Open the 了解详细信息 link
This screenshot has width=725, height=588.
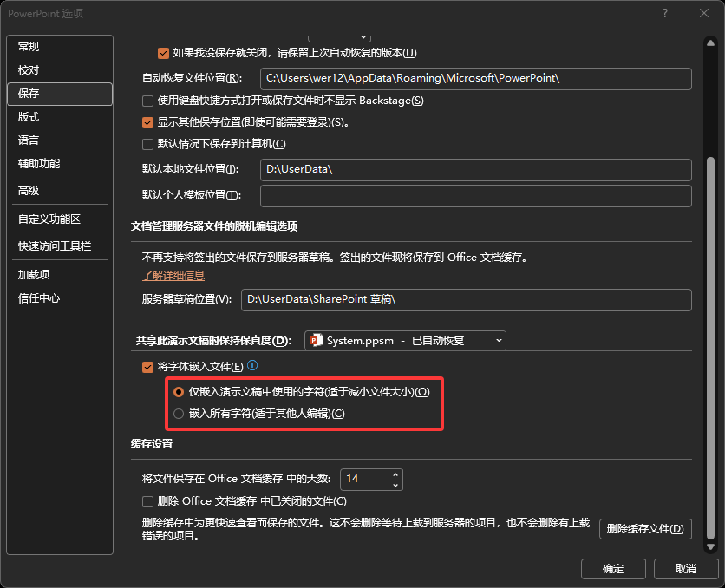[x=173, y=276]
